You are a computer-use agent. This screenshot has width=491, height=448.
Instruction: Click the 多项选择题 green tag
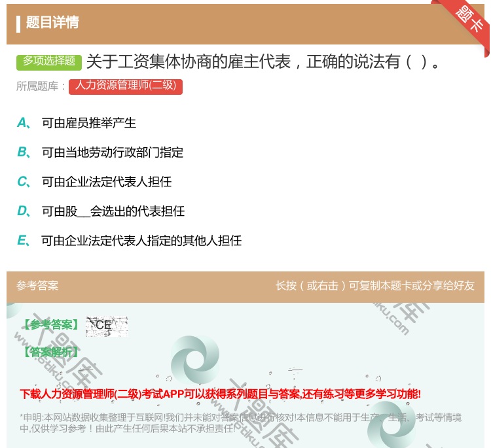(49, 61)
